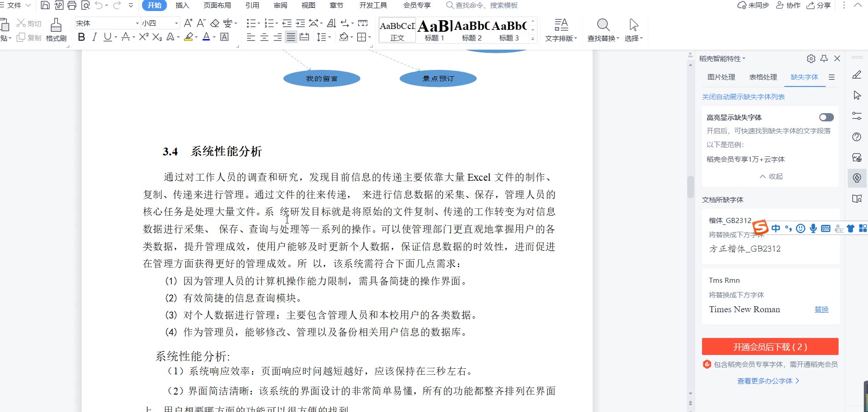Switch to the 引用 References tab
The width and height of the screenshot is (868, 412).
tap(252, 6)
